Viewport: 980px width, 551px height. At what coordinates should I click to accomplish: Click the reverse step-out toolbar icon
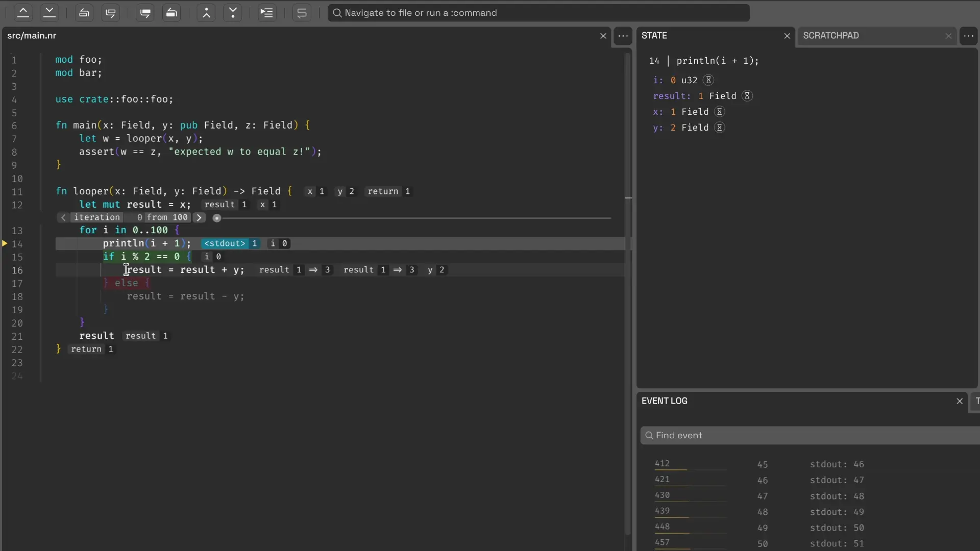coord(84,13)
